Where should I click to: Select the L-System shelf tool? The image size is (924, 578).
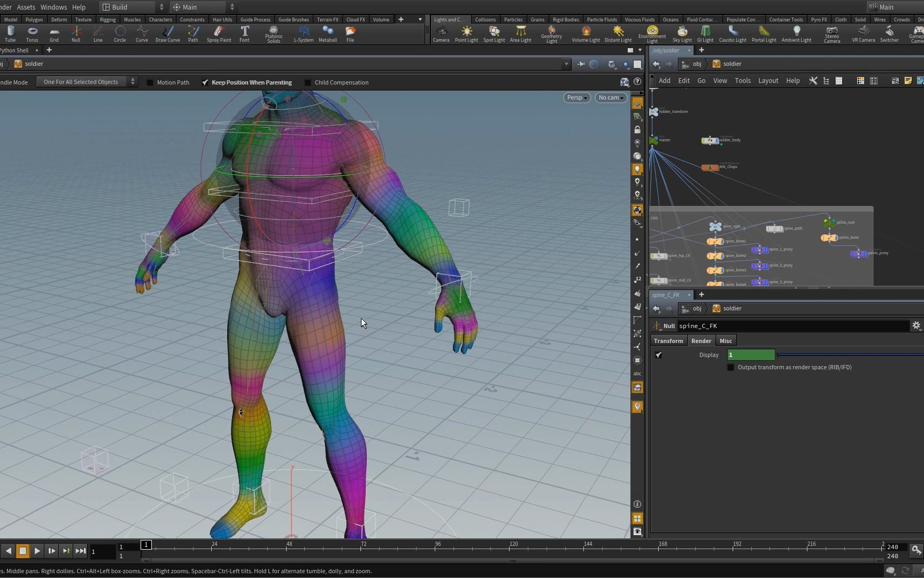[303, 34]
